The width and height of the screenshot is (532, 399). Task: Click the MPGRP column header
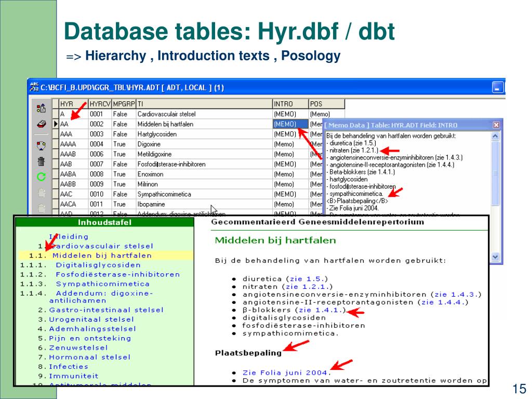124,104
